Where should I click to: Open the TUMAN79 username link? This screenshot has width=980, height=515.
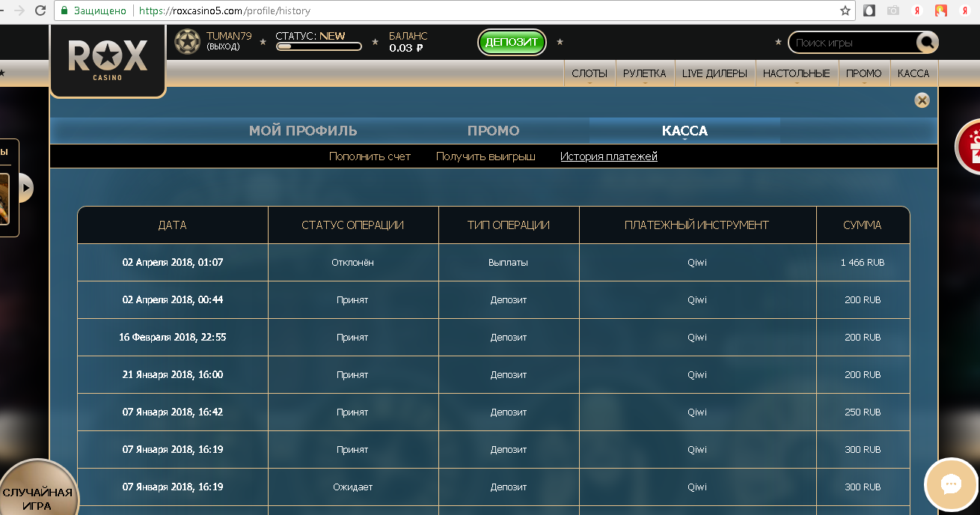(x=229, y=36)
